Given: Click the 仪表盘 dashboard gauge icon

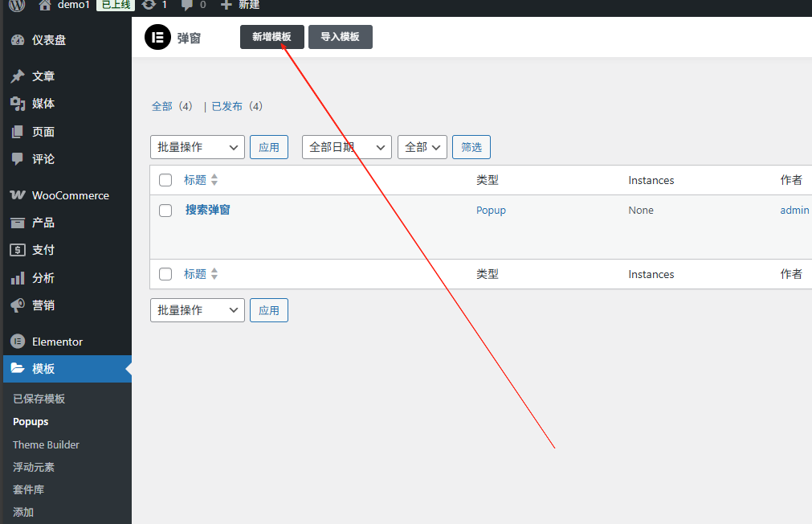Looking at the screenshot, I should click(18, 40).
